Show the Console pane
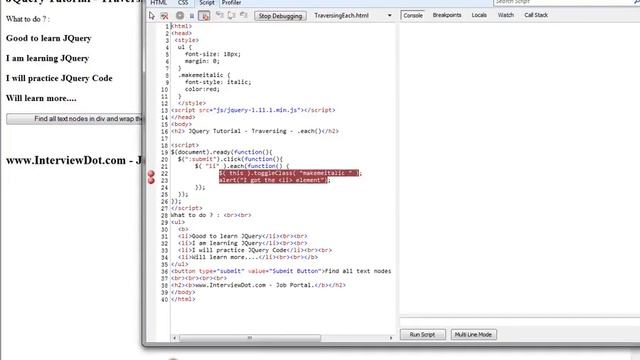 [x=413, y=16]
